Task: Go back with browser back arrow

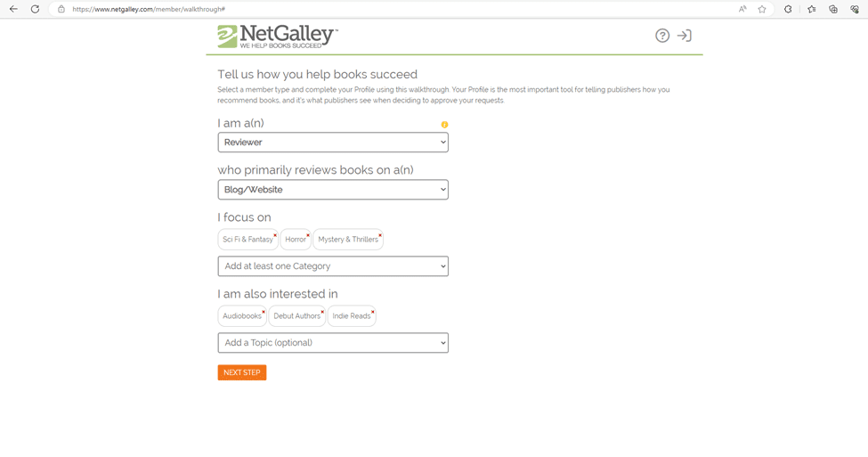Action: pos(13,9)
